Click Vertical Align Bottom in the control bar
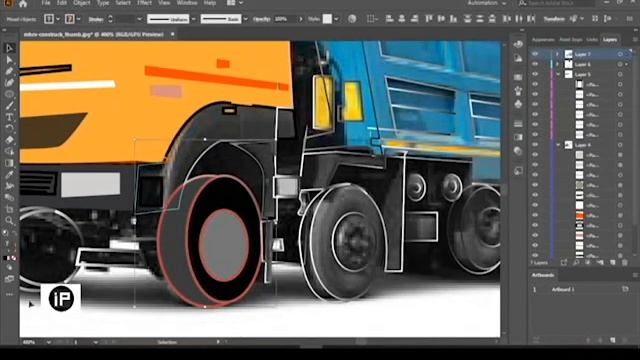Image resolution: width=640 pixels, height=360 pixels. tap(453, 19)
